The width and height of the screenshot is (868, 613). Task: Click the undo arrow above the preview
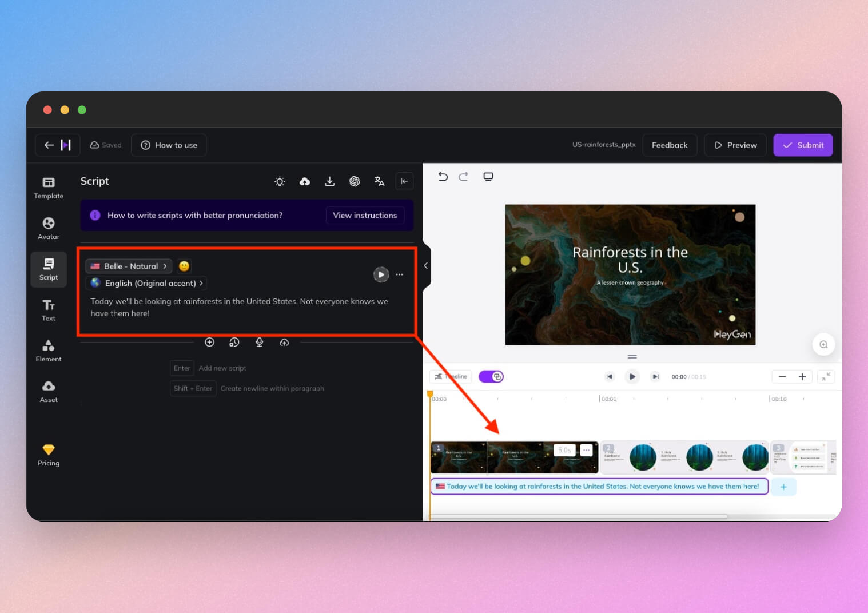pos(443,177)
